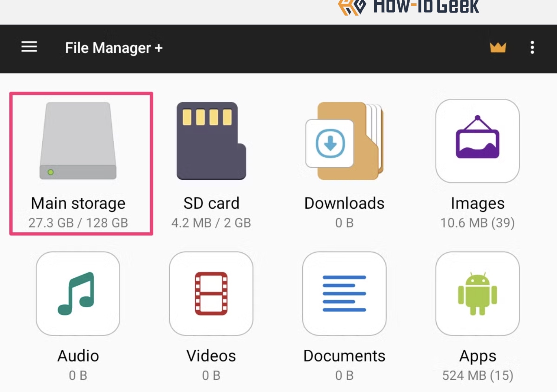The image size is (557, 392).
Task: Open the three-dot overflow menu
Action: click(532, 48)
